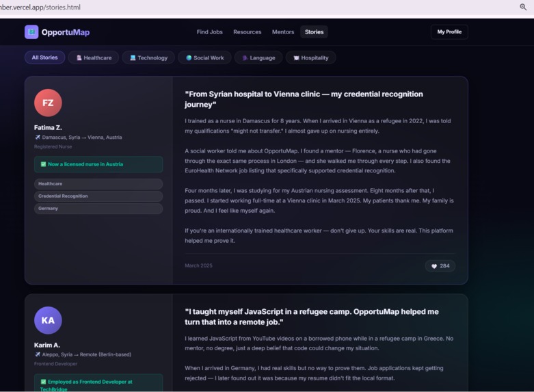534x392 pixels.
Task: Open the Mentors nav item
Action: point(282,32)
